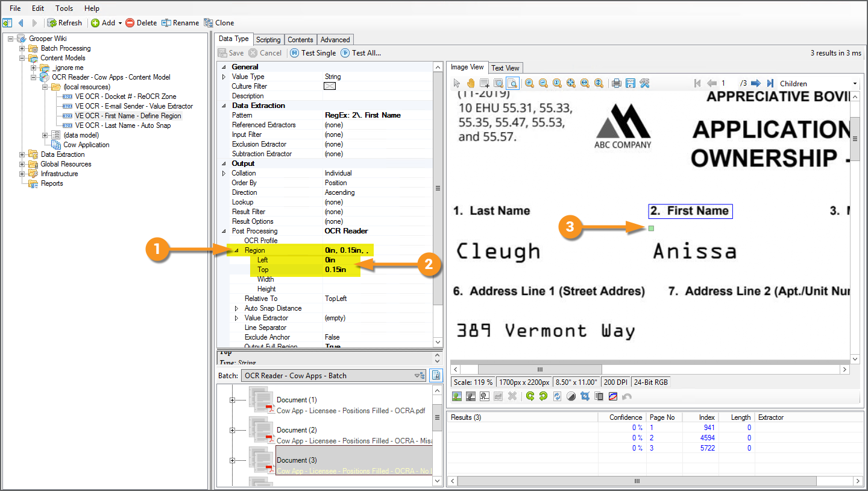
Task: Pick the rectangle selection tool
Action: [485, 83]
